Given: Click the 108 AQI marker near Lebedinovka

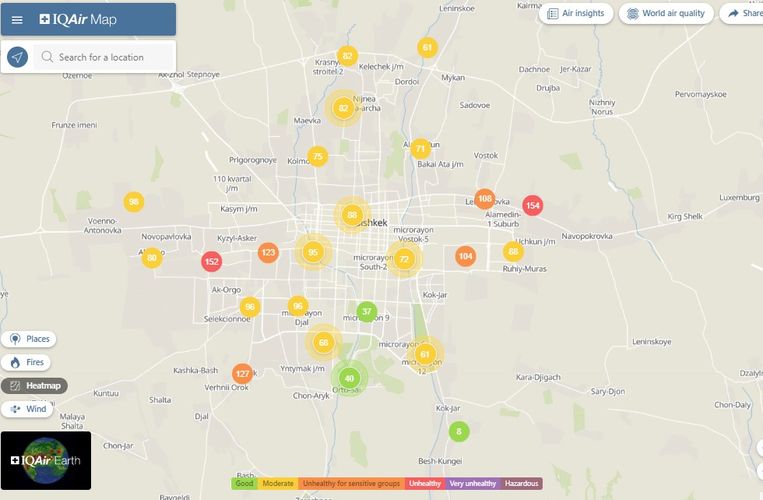Looking at the screenshot, I should point(485,198).
